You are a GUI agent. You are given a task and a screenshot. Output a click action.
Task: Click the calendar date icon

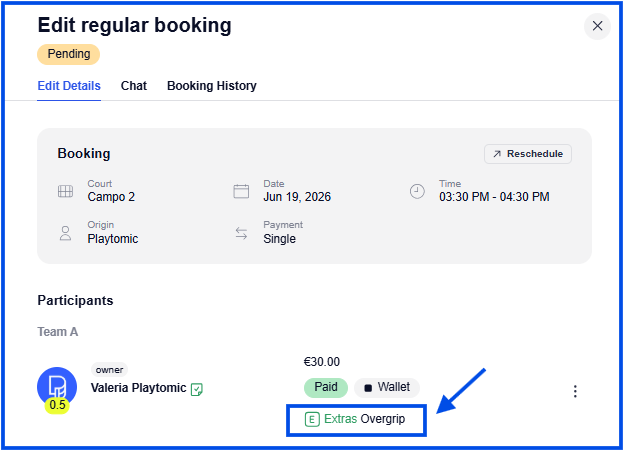point(241,191)
